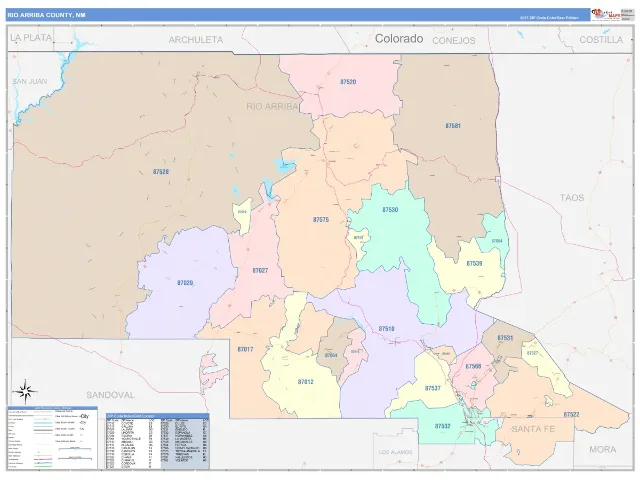This screenshot has height=480, width=640.
Task: Select the 87522 ZIP code label
Action: 571,415
